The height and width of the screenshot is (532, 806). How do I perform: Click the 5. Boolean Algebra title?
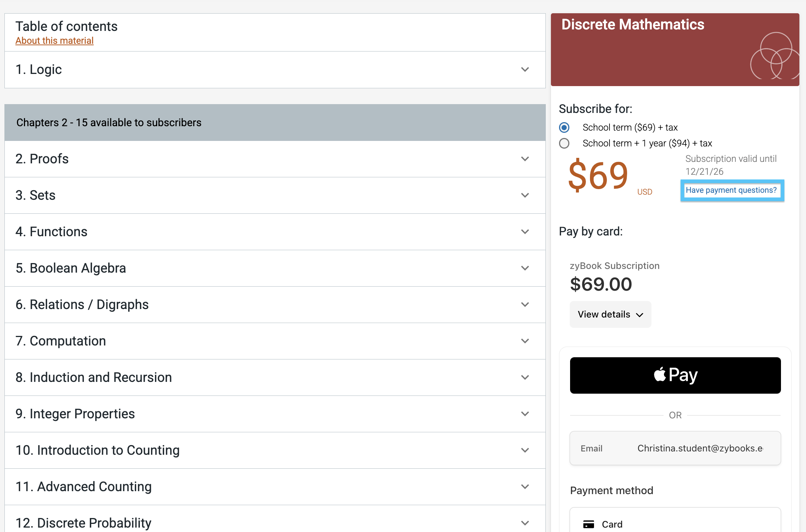71,268
